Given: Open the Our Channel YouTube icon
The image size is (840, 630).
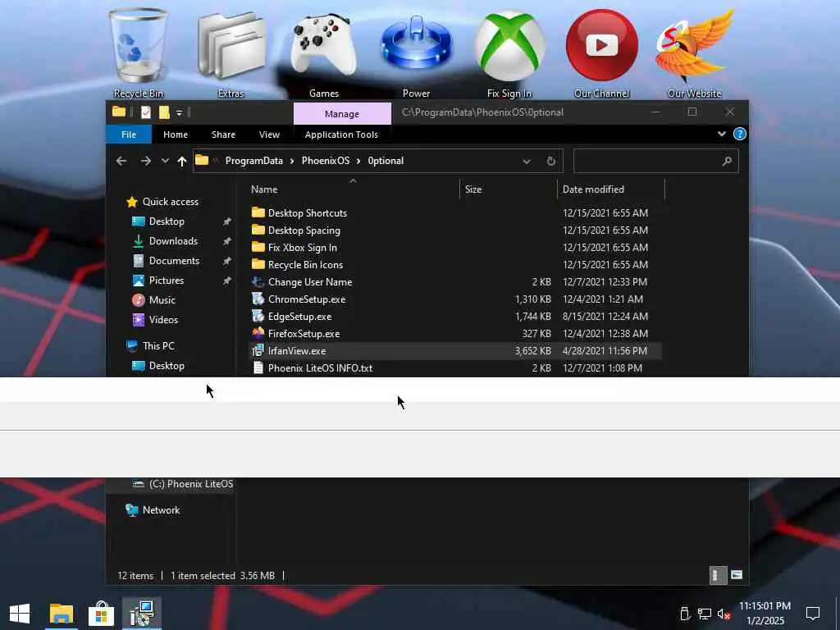Looking at the screenshot, I should click(x=601, y=52).
